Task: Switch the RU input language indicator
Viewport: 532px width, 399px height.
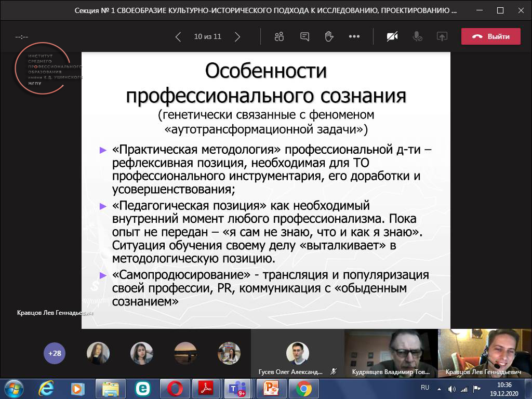Action: (x=424, y=388)
